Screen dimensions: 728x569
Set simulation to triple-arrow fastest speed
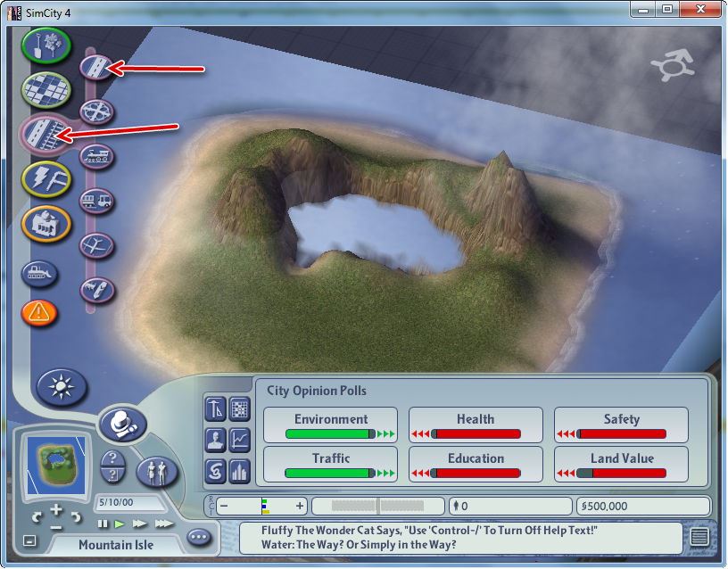pyautogui.click(x=164, y=524)
